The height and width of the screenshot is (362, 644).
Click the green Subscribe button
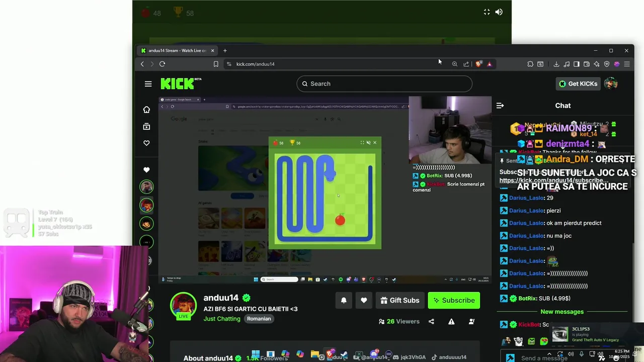(454, 300)
